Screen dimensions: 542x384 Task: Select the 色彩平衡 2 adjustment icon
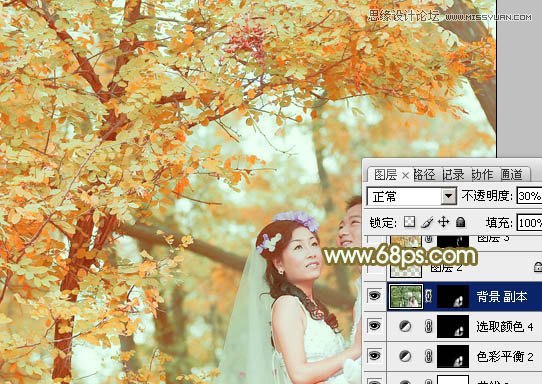click(x=405, y=356)
